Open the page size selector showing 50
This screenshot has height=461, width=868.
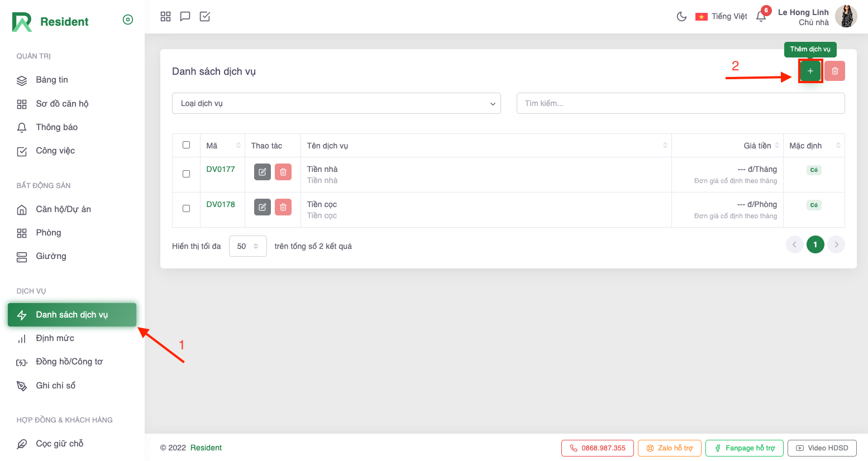(247, 246)
